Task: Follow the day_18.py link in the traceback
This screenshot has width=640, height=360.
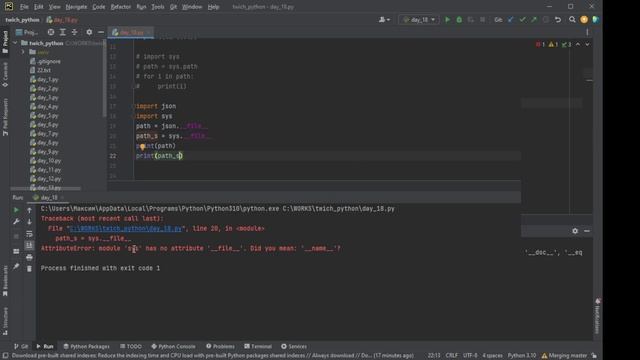Action: [126, 229]
